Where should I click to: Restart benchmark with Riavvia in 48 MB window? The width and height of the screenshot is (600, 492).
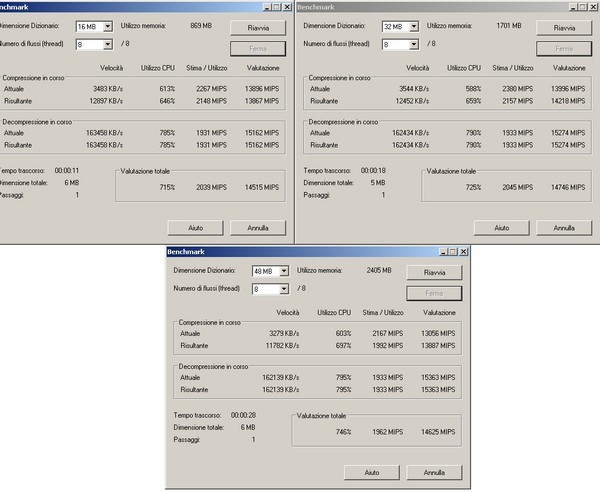(x=434, y=272)
